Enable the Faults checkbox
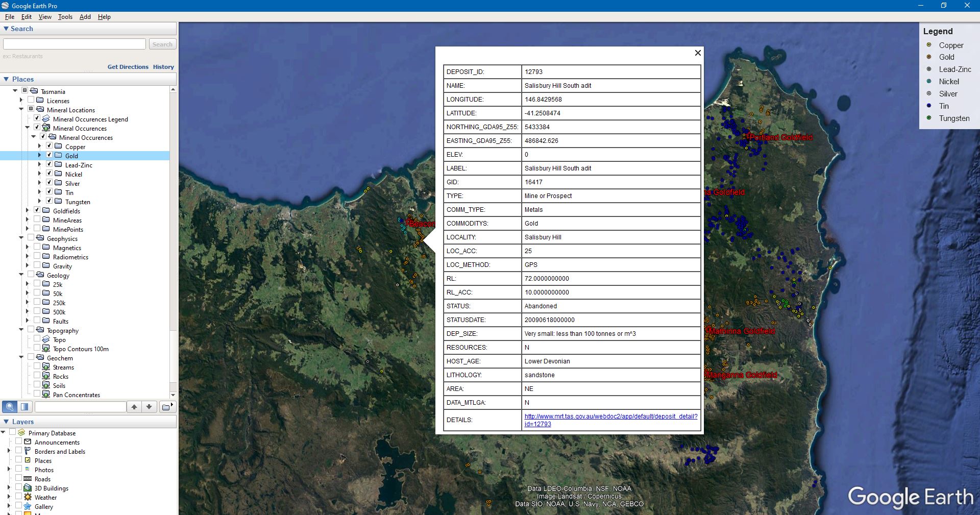This screenshot has height=515, width=980. pyautogui.click(x=37, y=321)
